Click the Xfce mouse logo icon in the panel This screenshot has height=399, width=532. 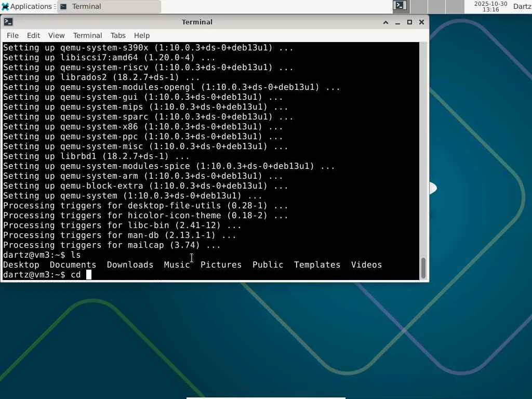coord(5,6)
